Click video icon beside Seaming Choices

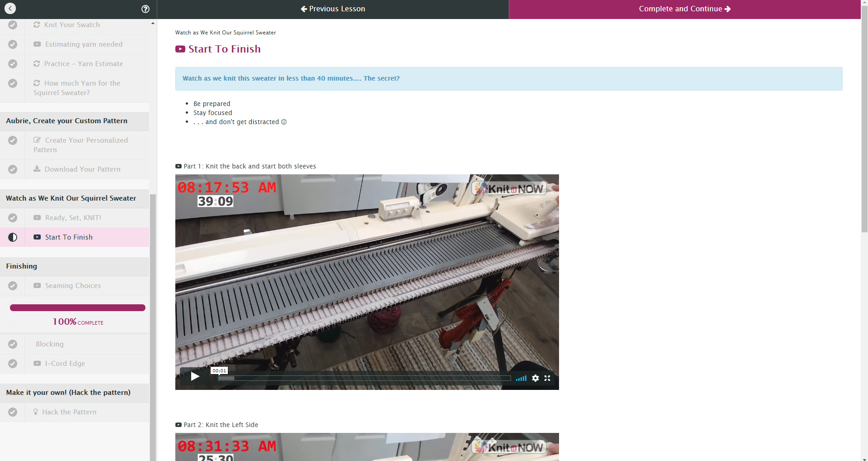pyautogui.click(x=37, y=286)
